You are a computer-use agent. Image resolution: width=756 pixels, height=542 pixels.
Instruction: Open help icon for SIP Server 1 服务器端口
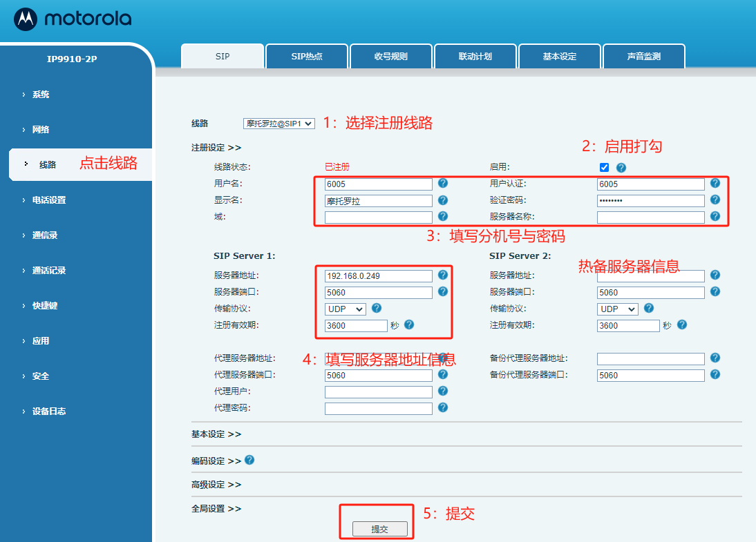[x=442, y=291]
